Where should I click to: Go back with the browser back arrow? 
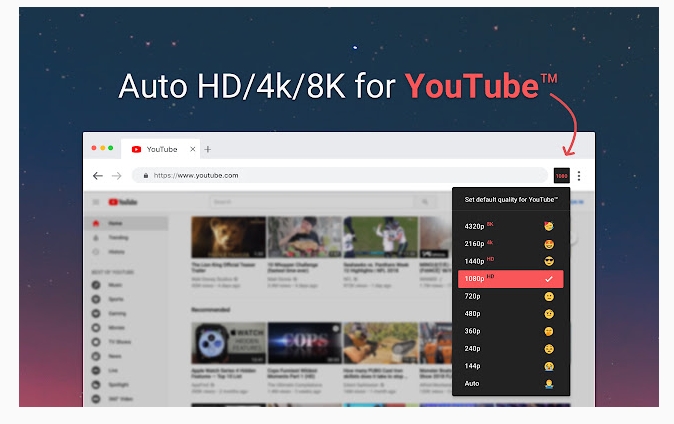tap(98, 175)
